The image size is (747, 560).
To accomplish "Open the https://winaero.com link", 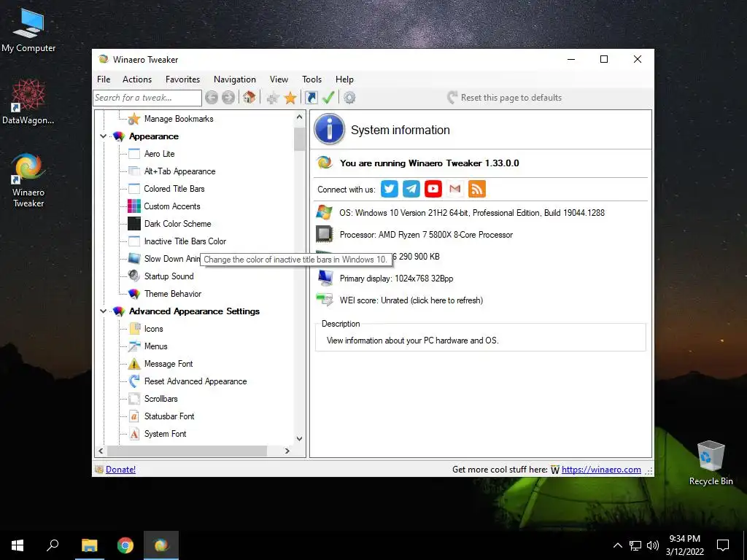I will [601, 470].
